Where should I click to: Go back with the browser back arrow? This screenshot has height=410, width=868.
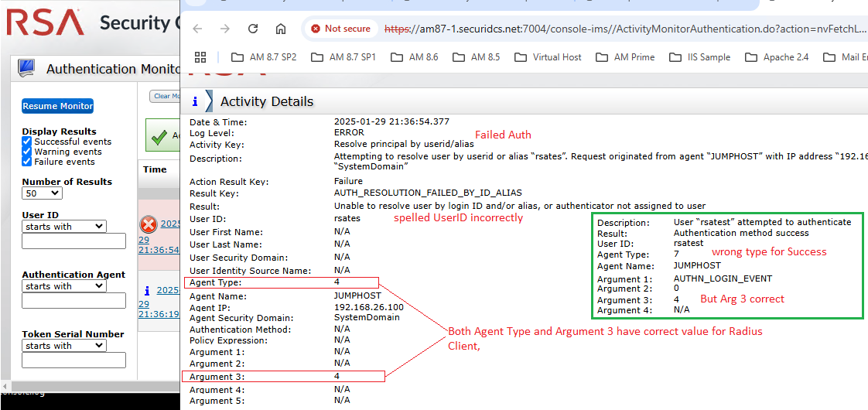(197, 29)
